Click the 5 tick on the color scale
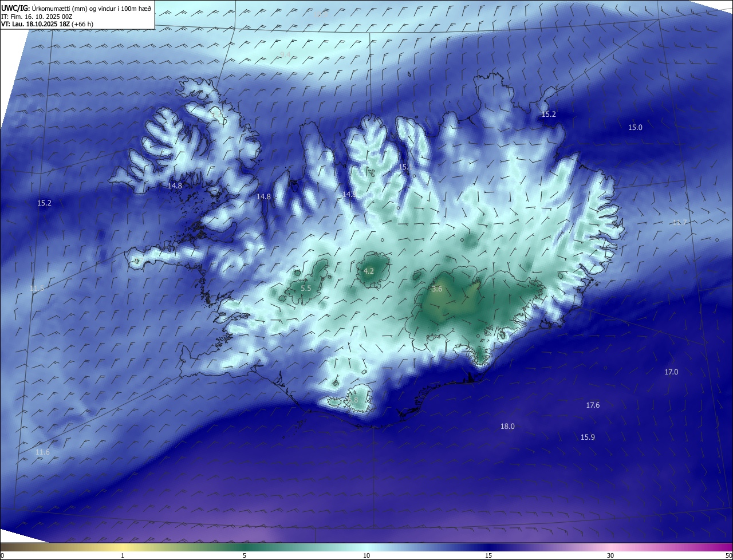Viewport: 733px width, 560px height. click(x=245, y=555)
